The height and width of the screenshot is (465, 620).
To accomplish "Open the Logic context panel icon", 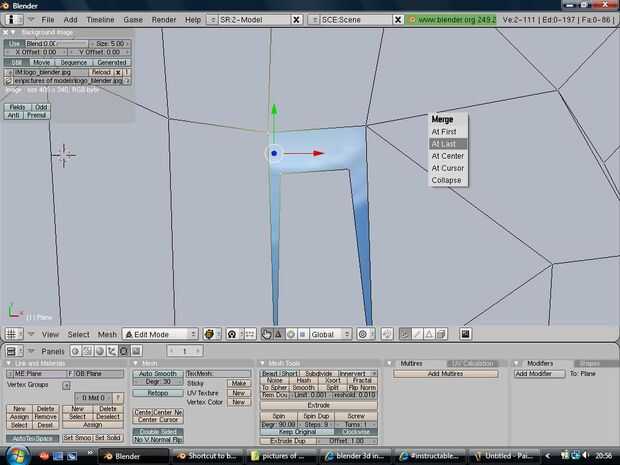I will (x=76, y=351).
